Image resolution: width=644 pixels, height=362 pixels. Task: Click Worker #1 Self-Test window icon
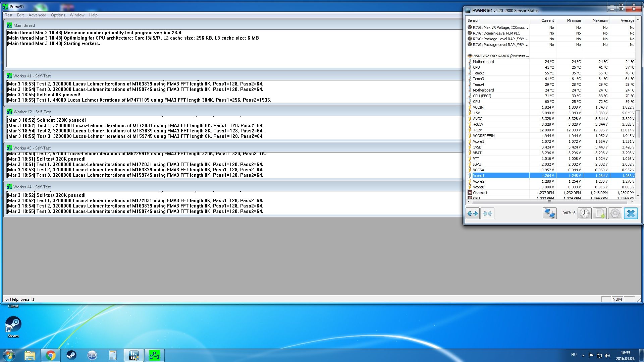[x=9, y=76]
